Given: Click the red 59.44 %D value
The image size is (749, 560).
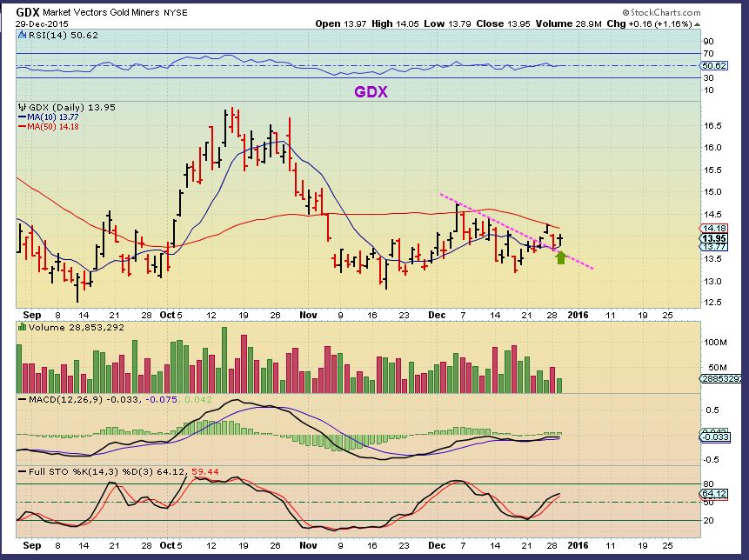Looking at the screenshot, I should (x=205, y=471).
